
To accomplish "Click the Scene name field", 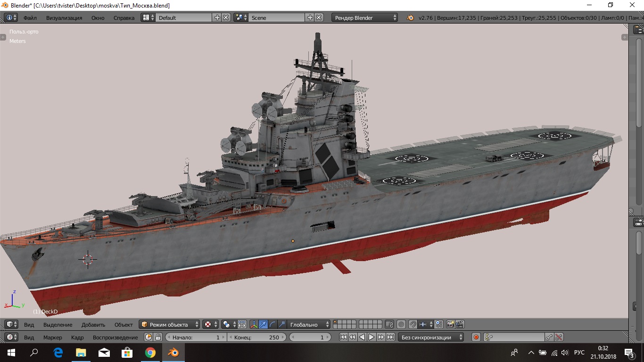I will pyautogui.click(x=277, y=17).
